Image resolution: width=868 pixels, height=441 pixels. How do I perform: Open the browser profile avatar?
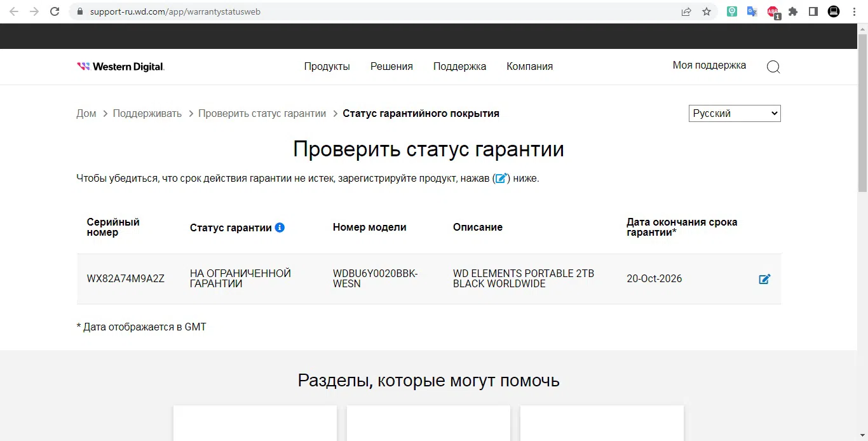834,11
